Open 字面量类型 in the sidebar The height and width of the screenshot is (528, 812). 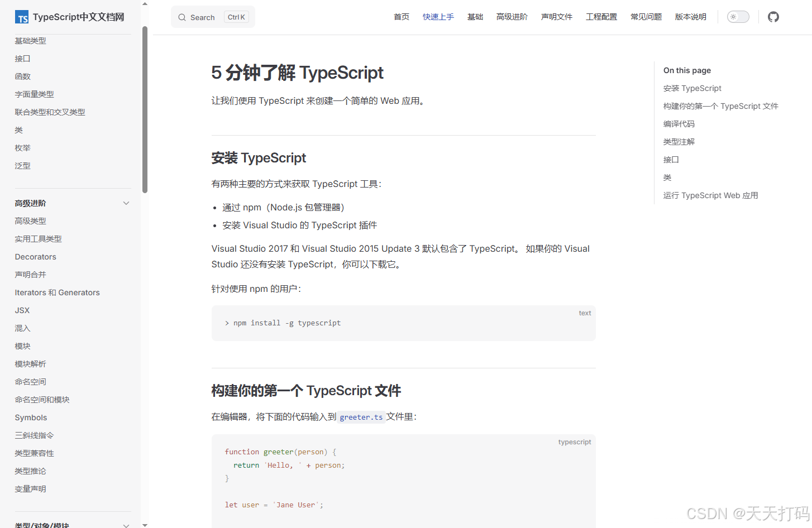point(35,94)
